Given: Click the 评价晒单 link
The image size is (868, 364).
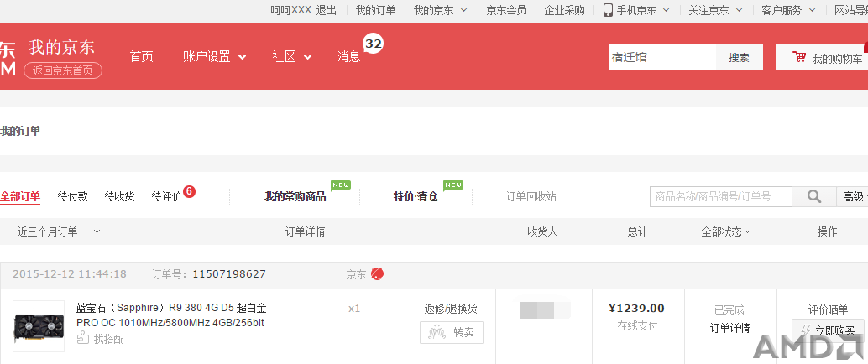Looking at the screenshot, I should (x=828, y=309).
